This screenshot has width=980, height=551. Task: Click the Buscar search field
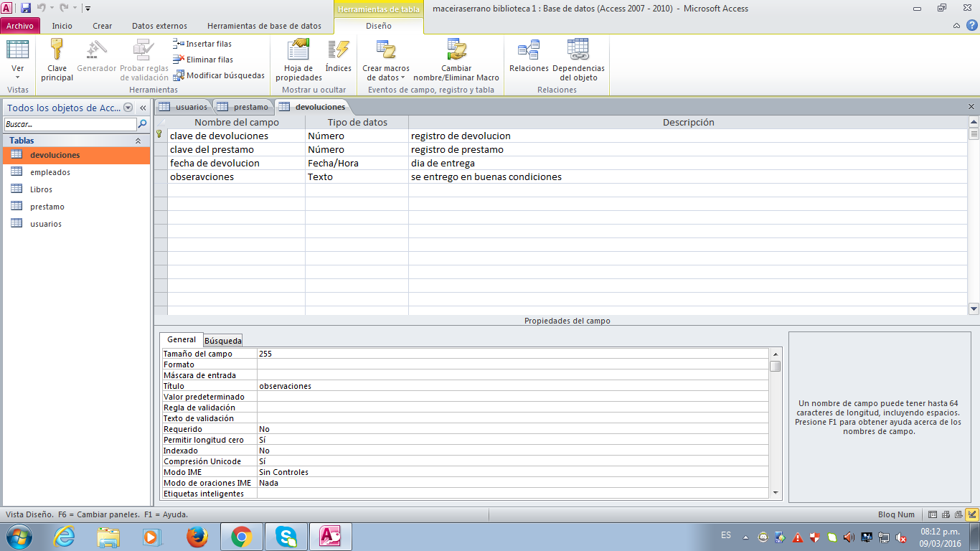69,124
